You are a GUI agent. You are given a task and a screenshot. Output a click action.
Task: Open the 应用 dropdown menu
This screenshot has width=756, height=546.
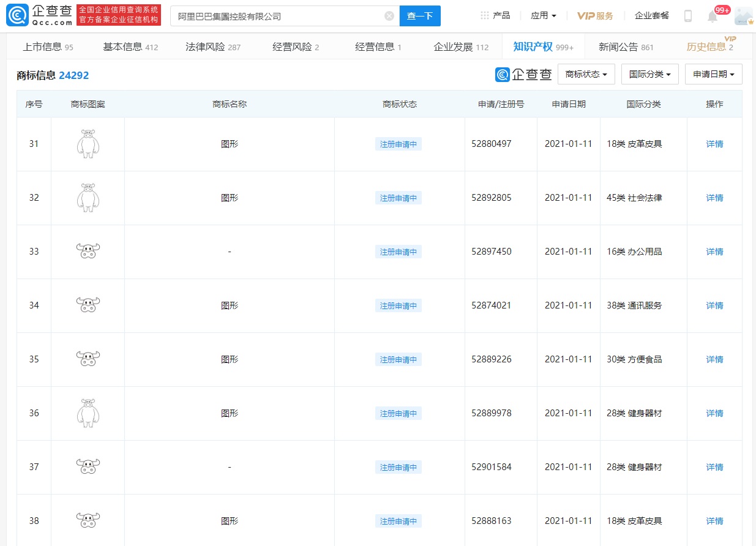click(x=544, y=15)
